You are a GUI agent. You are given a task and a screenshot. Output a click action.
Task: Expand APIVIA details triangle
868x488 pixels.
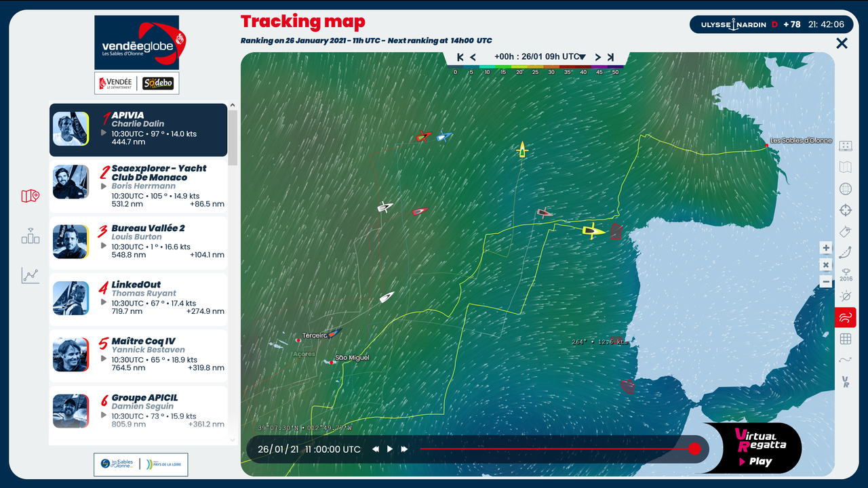(x=104, y=134)
